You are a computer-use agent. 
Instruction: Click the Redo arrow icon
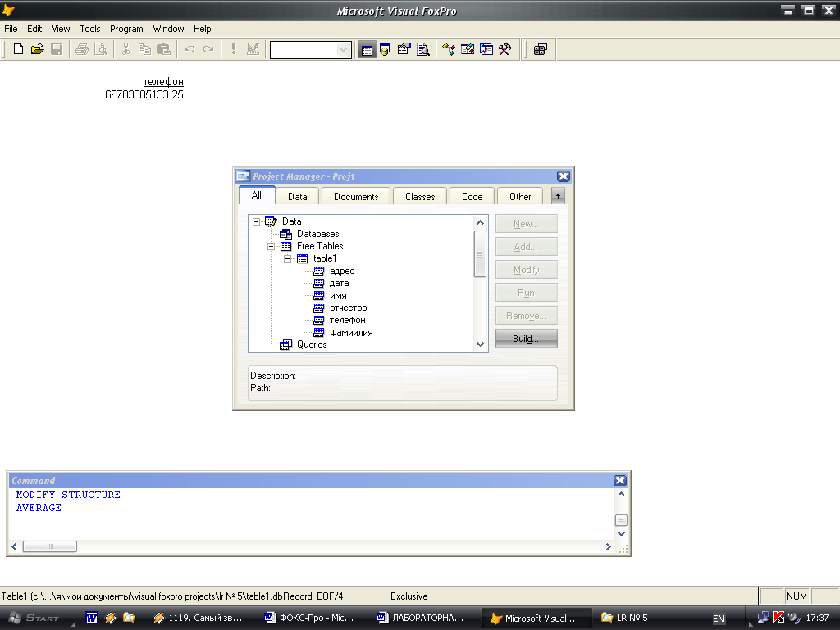coord(208,49)
